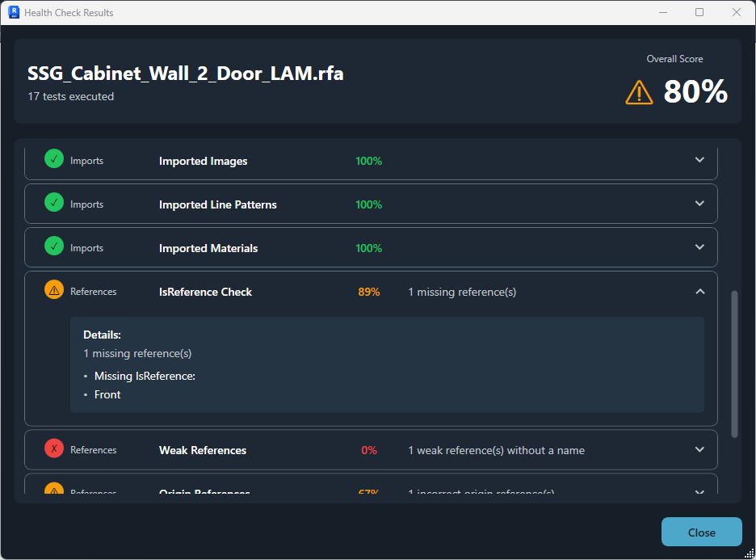Click red error icon for Weak References
This screenshot has width=756, height=560.
54,448
